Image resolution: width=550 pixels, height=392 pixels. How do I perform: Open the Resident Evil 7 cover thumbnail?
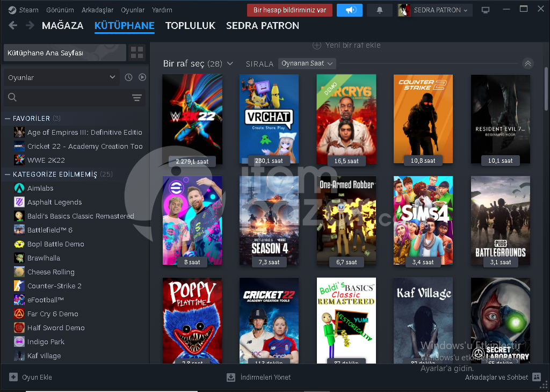tap(500, 119)
